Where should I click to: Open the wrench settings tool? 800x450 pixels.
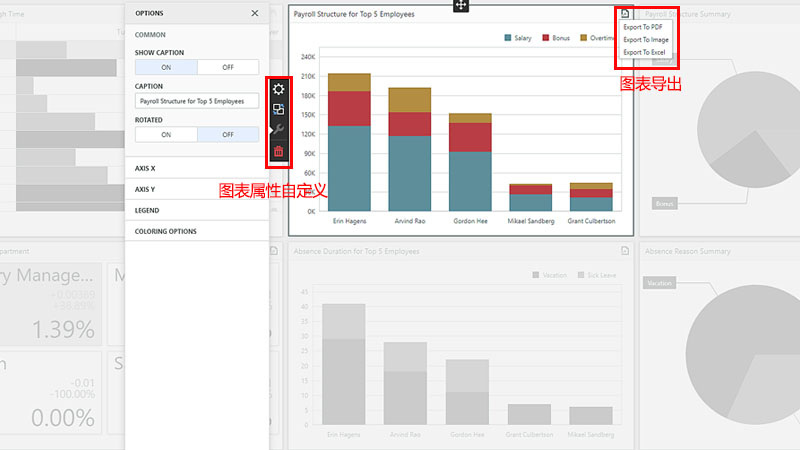tap(279, 131)
